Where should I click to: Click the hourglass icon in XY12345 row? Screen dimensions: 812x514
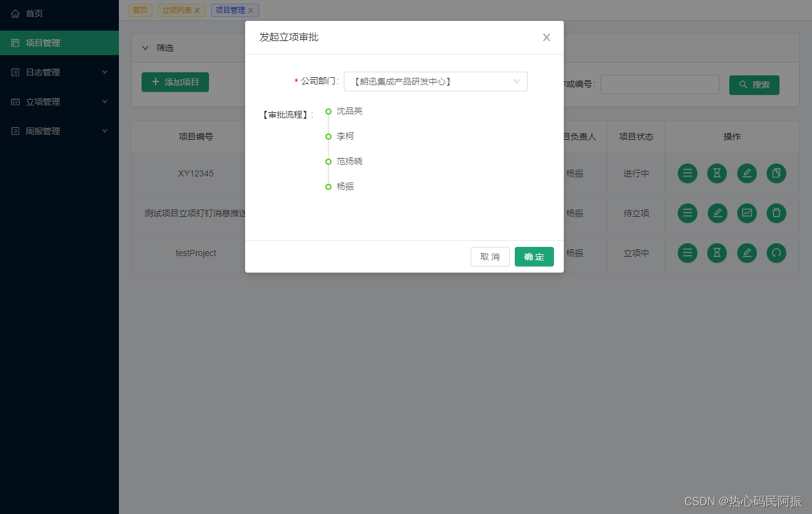coord(717,173)
